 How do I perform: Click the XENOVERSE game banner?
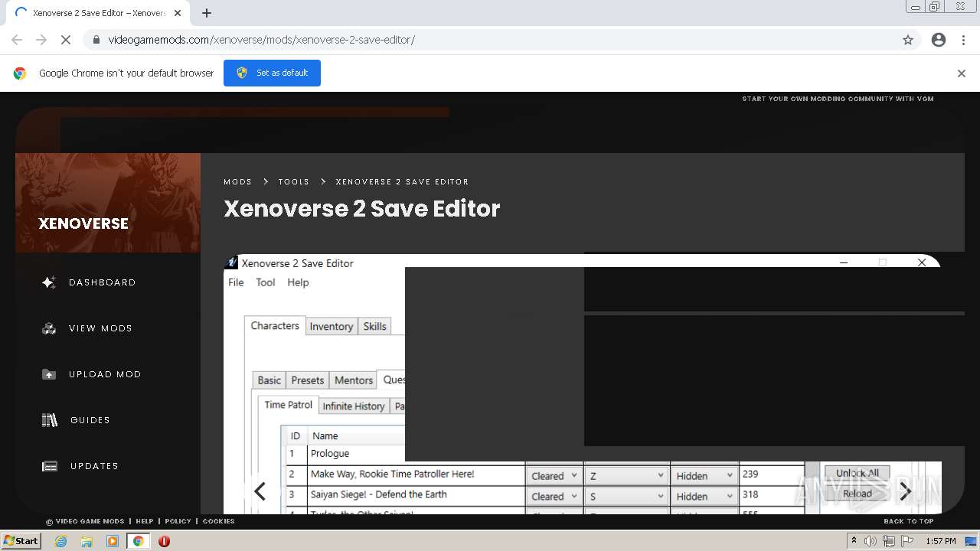click(x=108, y=203)
